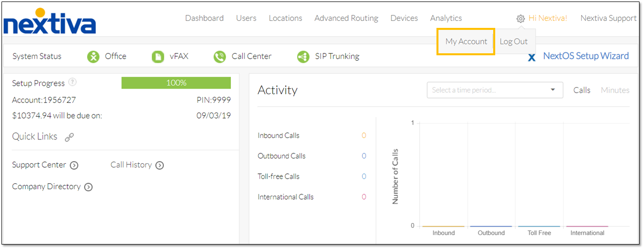Click the System Status label
This screenshot has height=249, width=644.
point(37,56)
